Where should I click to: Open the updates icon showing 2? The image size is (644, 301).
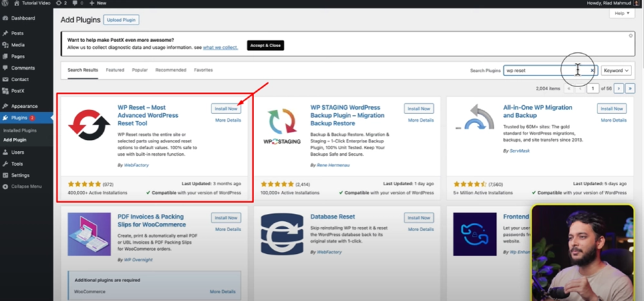coord(61,3)
